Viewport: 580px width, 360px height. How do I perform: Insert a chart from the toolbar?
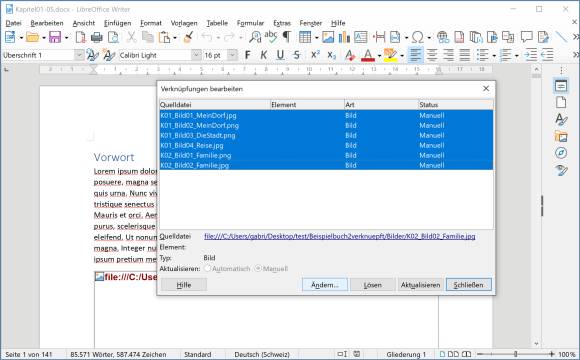click(344, 37)
